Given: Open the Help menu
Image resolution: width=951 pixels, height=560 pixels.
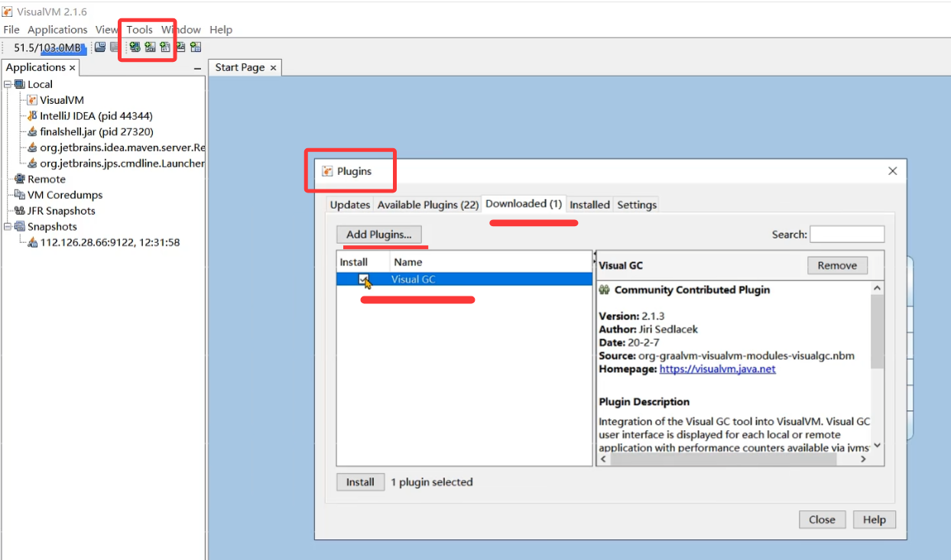Looking at the screenshot, I should [221, 30].
